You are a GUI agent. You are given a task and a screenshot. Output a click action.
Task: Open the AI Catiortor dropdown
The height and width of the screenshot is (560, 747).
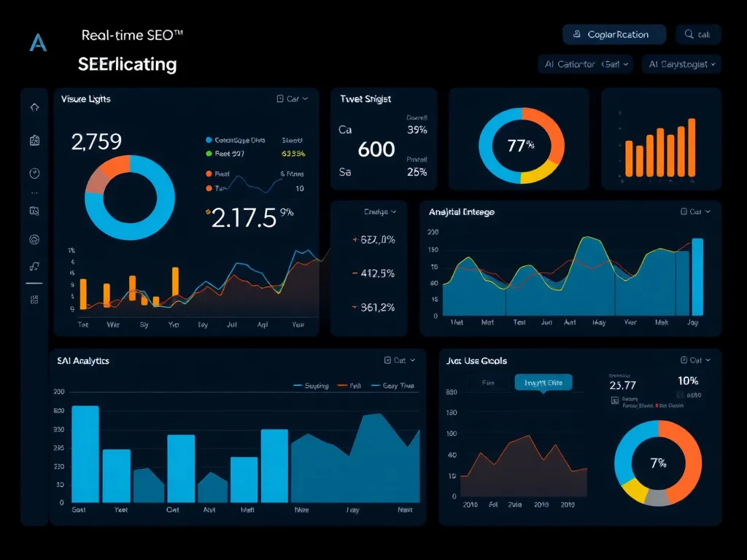[x=586, y=64]
